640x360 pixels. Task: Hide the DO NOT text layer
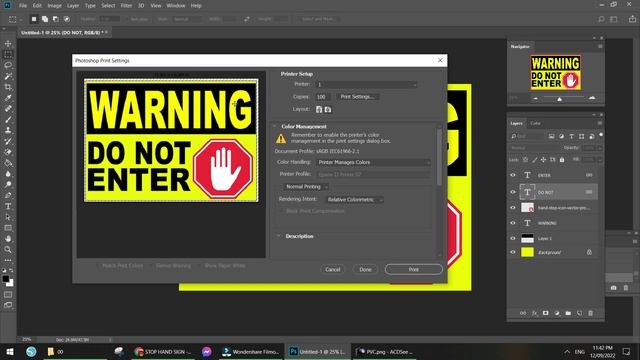click(x=513, y=192)
